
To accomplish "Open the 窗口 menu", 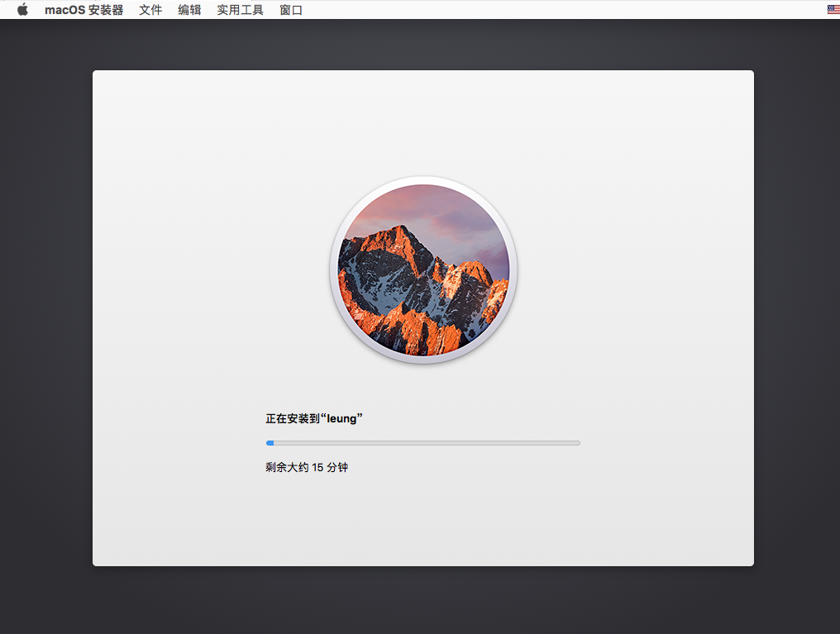I will tap(291, 10).
